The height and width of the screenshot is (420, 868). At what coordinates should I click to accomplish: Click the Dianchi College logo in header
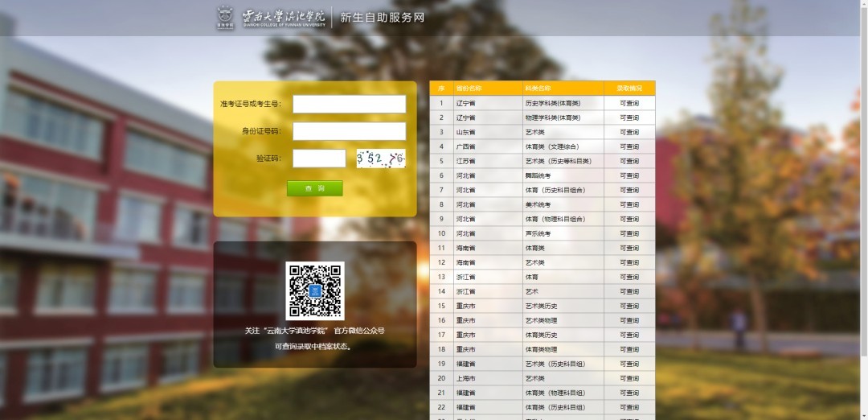272,18
